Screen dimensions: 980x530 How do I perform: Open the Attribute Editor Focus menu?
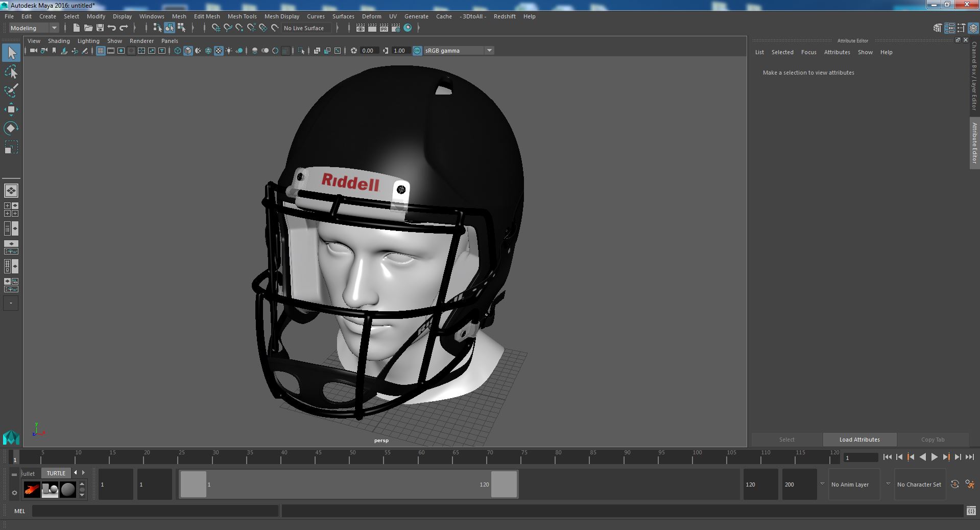coord(808,52)
